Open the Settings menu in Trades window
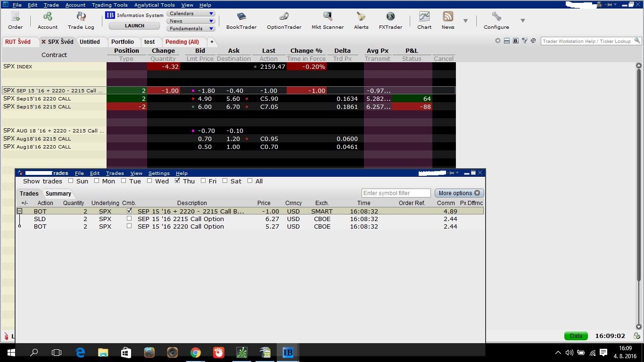 [x=159, y=173]
